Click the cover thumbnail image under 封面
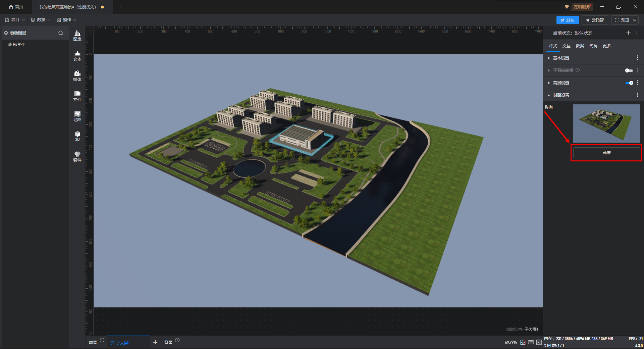 click(606, 123)
